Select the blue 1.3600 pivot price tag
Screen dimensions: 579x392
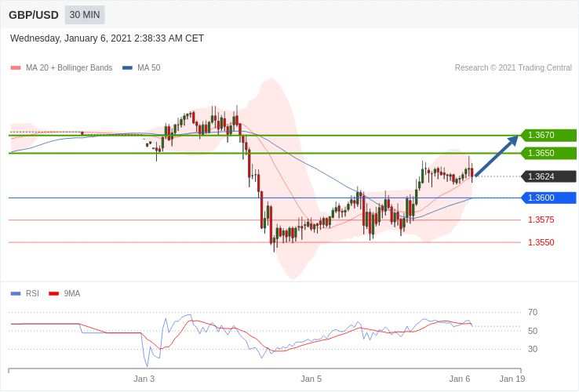[548, 198]
